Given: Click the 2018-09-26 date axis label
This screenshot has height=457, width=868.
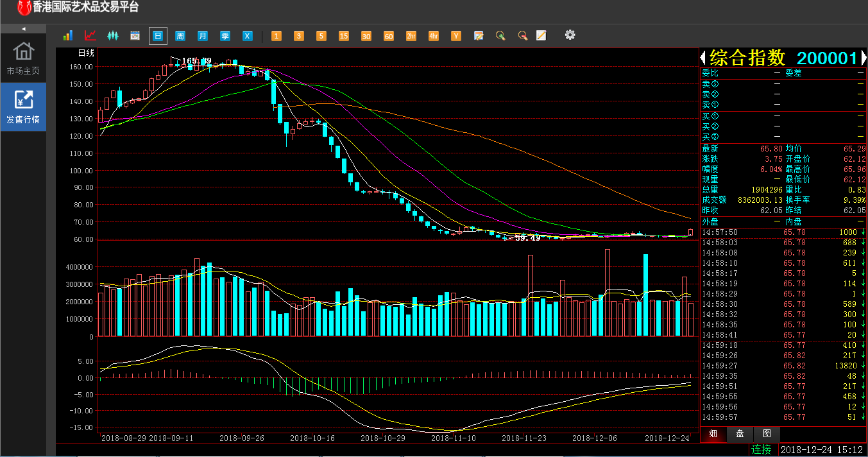Looking at the screenshot, I should tap(242, 438).
